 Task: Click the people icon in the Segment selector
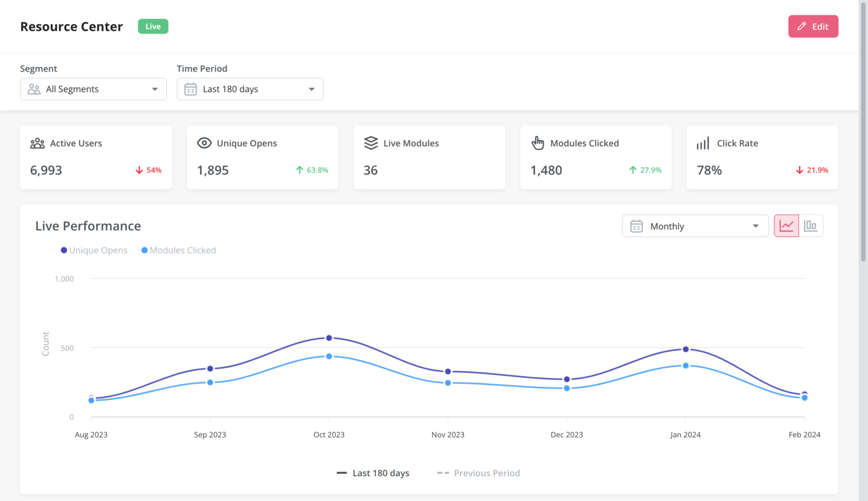33,89
